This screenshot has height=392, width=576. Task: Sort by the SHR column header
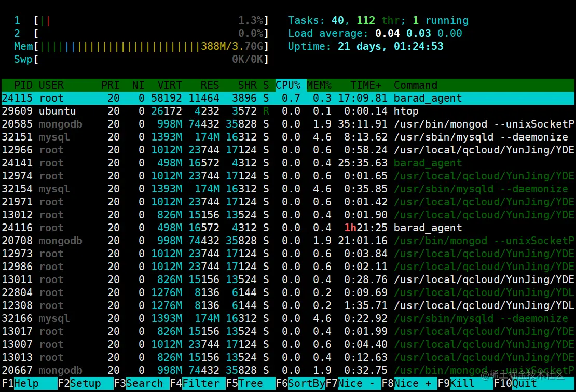tap(247, 85)
